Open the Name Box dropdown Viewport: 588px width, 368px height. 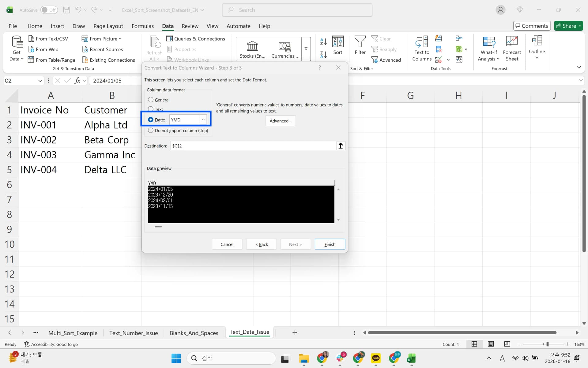(40, 80)
